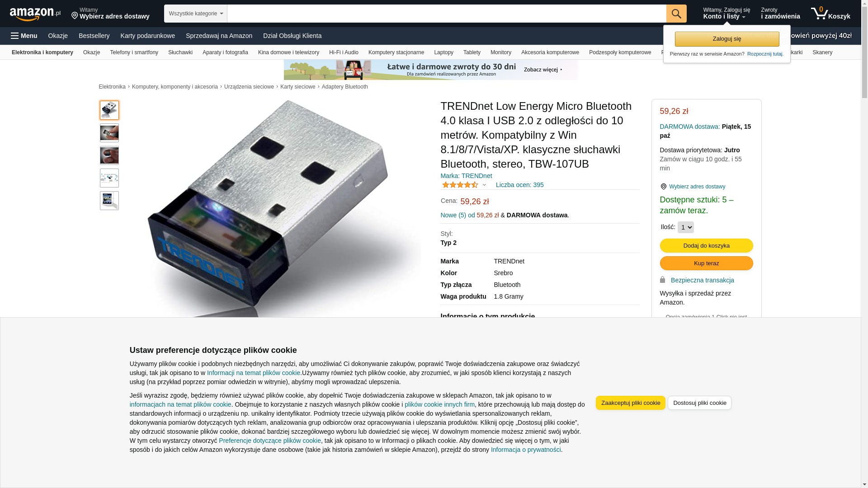Expand the rating breakdown chevron
The height and width of the screenshot is (488, 868).
pyautogui.click(x=484, y=185)
